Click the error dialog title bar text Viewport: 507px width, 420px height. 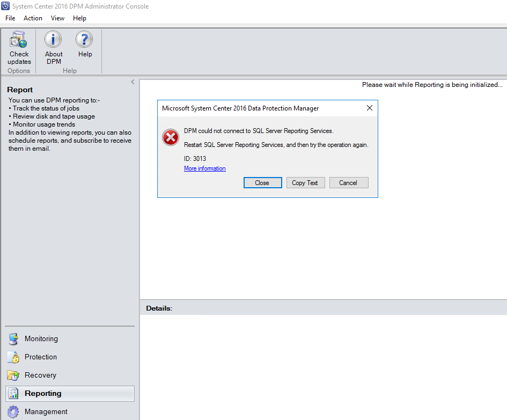click(240, 108)
